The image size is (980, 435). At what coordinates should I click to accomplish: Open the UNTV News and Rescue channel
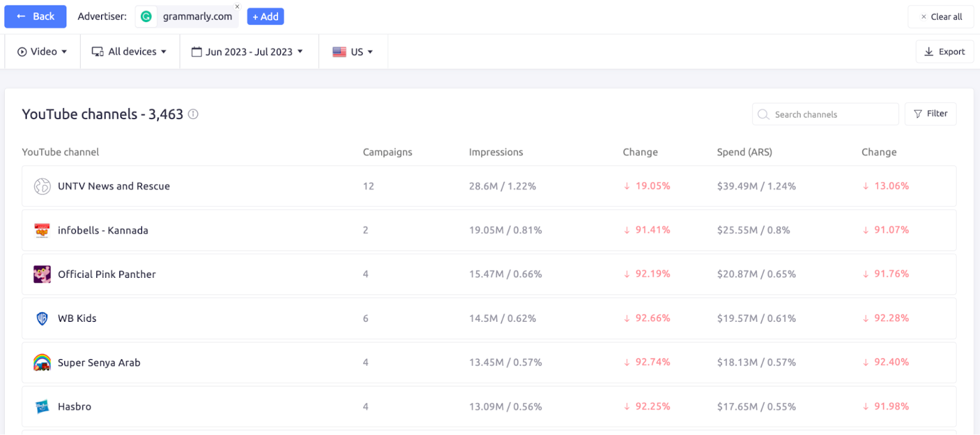point(114,186)
